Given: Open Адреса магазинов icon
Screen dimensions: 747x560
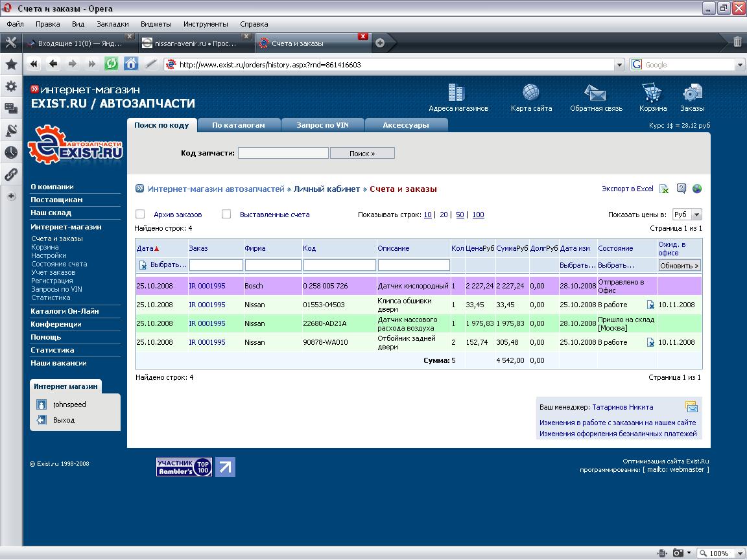Looking at the screenshot, I should pyautogui.click(x=456, y=93).
